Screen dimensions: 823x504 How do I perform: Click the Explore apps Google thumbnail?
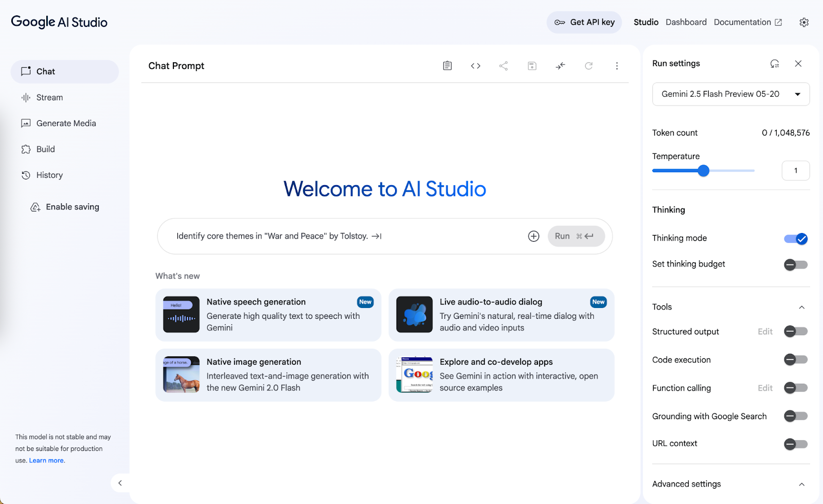(415, 374)
